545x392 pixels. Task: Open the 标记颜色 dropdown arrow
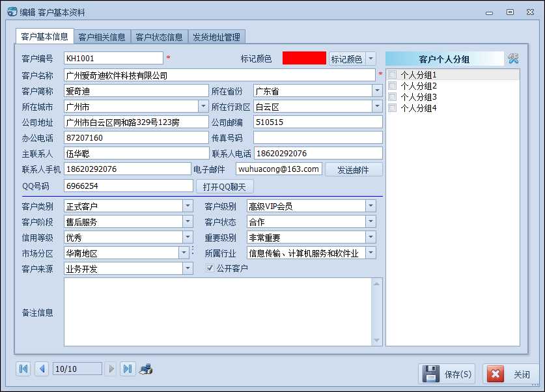click(x=371, y=59)
